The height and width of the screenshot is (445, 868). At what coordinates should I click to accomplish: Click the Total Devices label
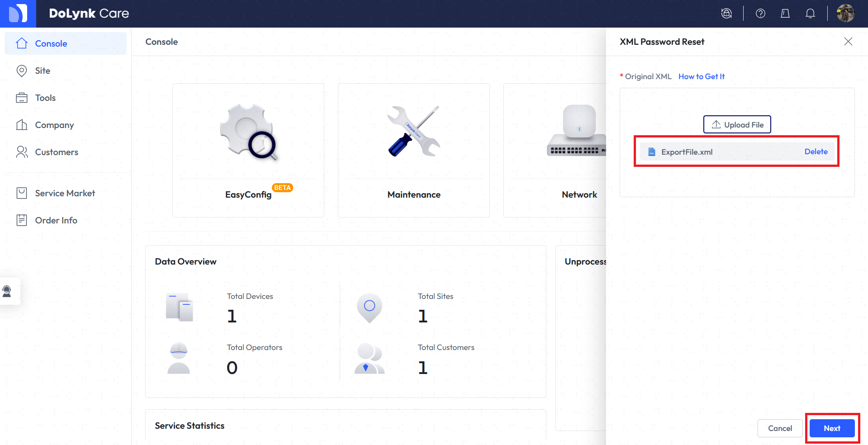click(x=250, y=296)
